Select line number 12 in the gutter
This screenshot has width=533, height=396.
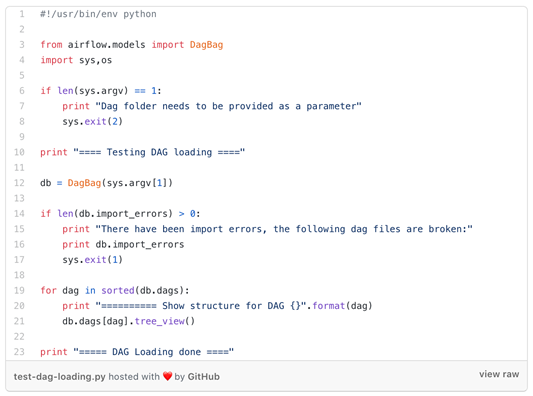(19, 183)
